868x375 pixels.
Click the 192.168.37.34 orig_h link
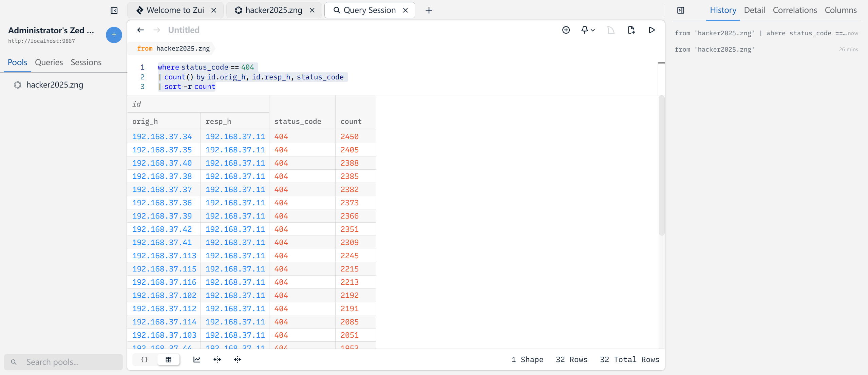[x=162, y=136]
